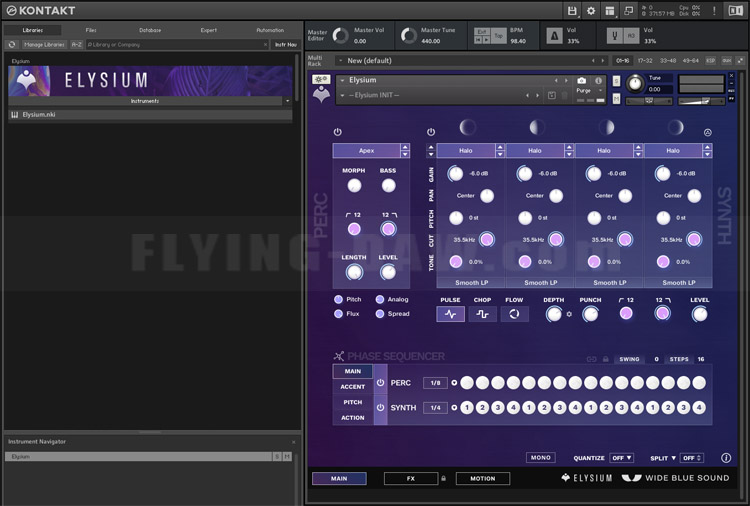Viewport: 750px width, 506px height.
Task: Switch to the Libraries tab
Action: pos(33,30)
